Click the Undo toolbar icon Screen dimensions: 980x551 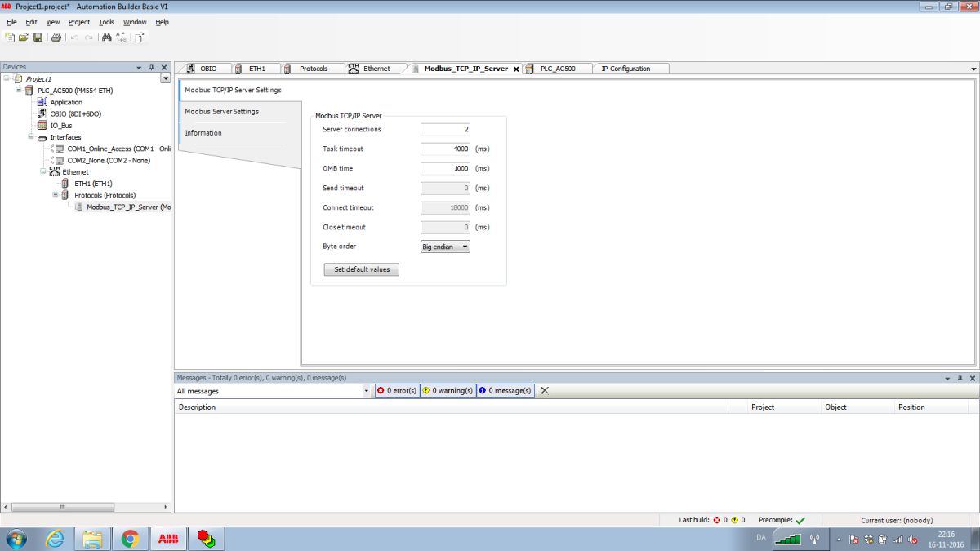pos(74,38)
